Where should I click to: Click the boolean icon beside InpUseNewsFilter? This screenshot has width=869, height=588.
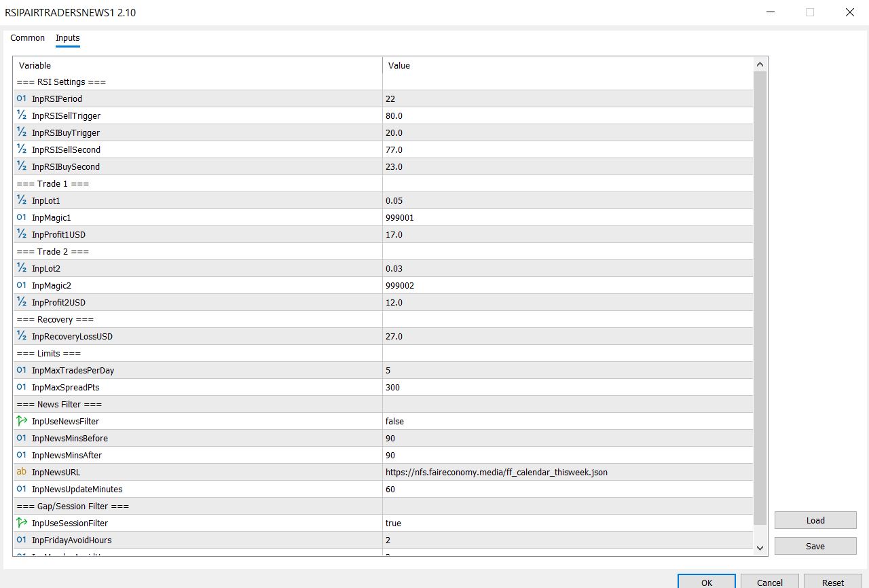tap(21, 421)
